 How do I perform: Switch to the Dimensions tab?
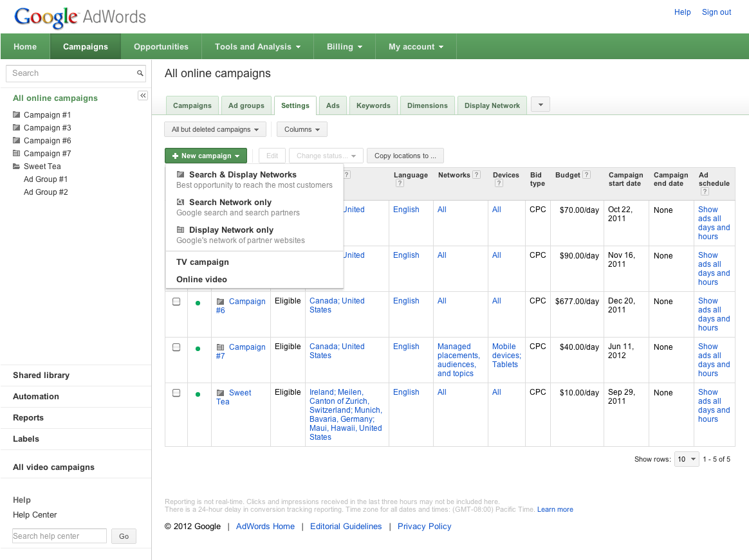point(427,105)
